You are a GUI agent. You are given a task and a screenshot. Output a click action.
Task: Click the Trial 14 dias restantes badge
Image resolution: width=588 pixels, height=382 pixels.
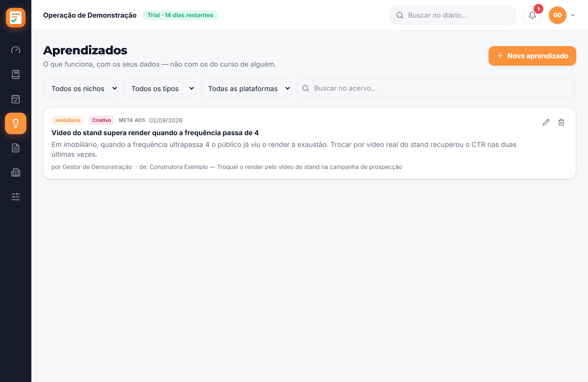point(180,15)
